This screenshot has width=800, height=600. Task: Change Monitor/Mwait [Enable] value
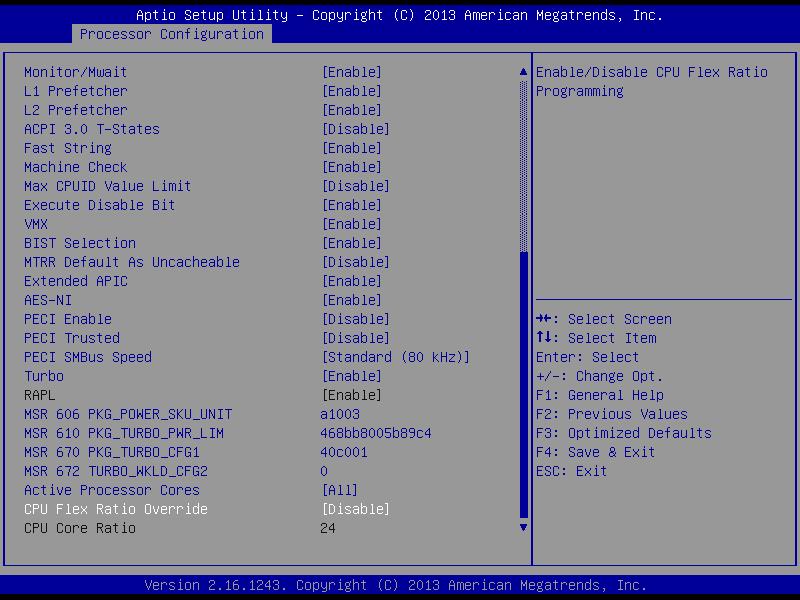pos(352,72)
